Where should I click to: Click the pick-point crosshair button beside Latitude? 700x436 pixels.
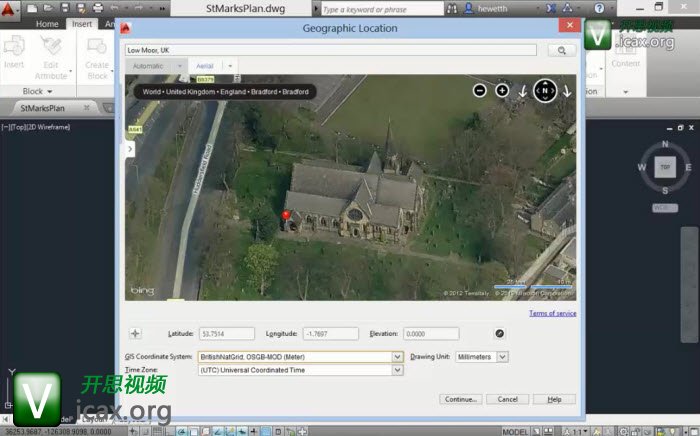[x=136, y=334]
